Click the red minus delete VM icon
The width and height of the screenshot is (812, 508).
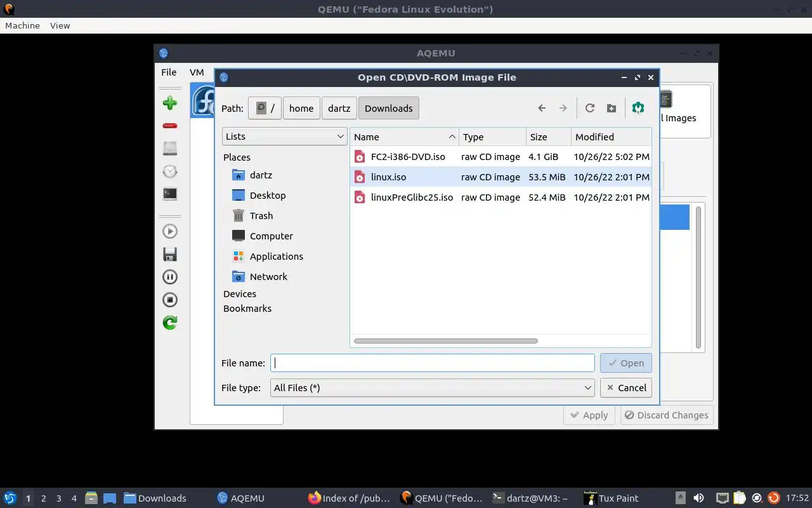[x=169, y=126]
